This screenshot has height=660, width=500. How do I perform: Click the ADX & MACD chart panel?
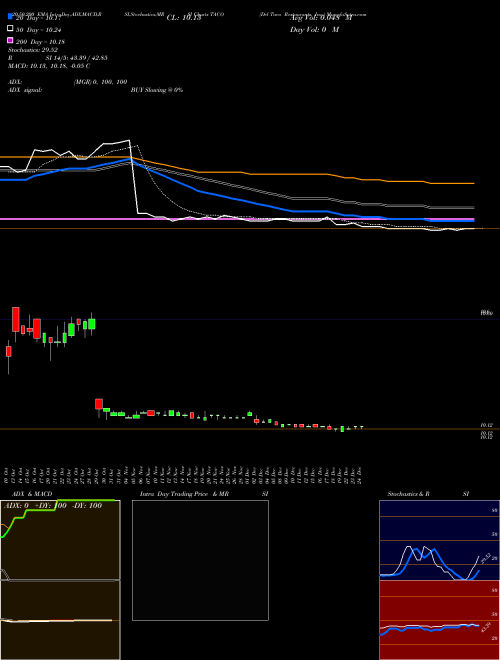[x=60, y=580]
